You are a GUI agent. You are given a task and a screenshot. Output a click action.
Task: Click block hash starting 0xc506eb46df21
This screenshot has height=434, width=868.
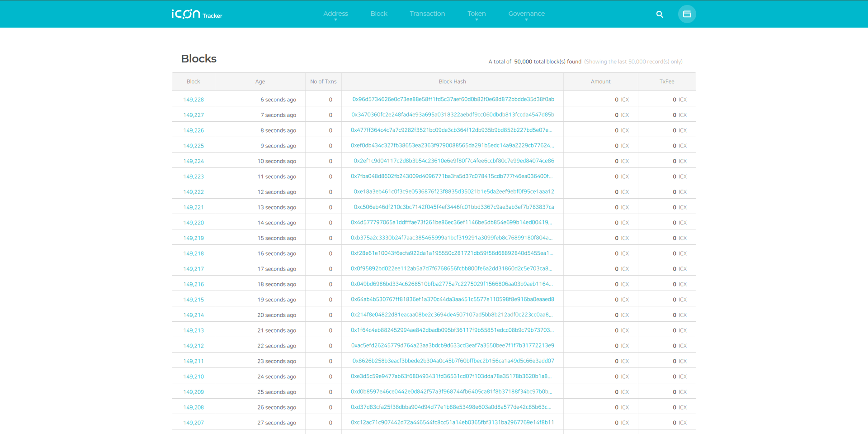click(453, 207)
